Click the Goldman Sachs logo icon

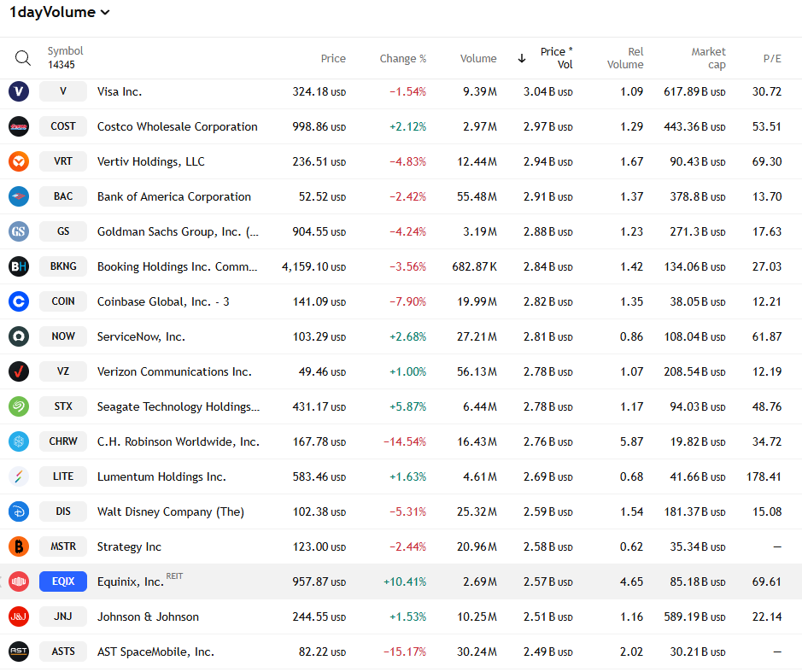(x=19, y=231)
